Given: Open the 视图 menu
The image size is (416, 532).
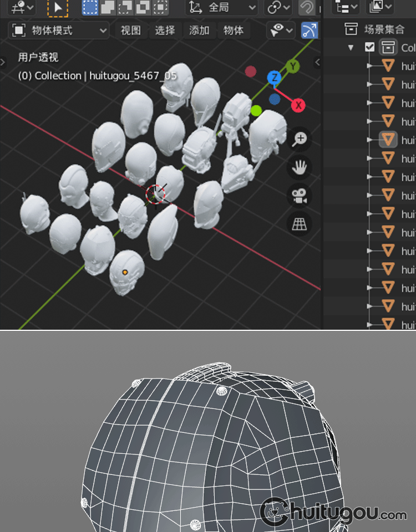Looking at the screenshot, I should pyautogui.click(x=131, y=30).
